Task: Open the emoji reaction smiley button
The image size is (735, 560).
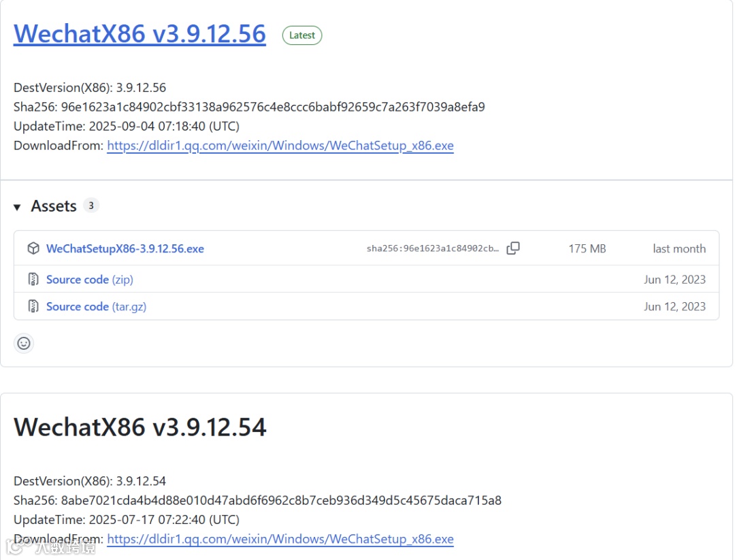Action: [23, 344]
